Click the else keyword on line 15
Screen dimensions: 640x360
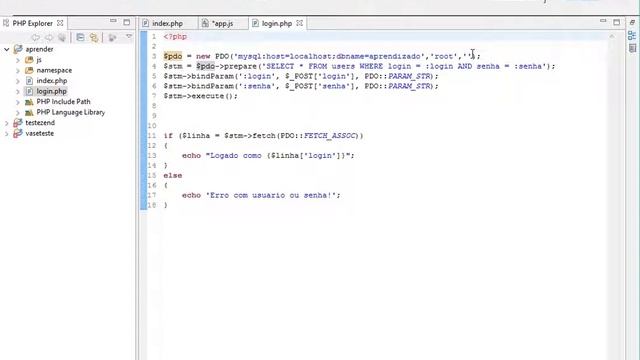173,176
